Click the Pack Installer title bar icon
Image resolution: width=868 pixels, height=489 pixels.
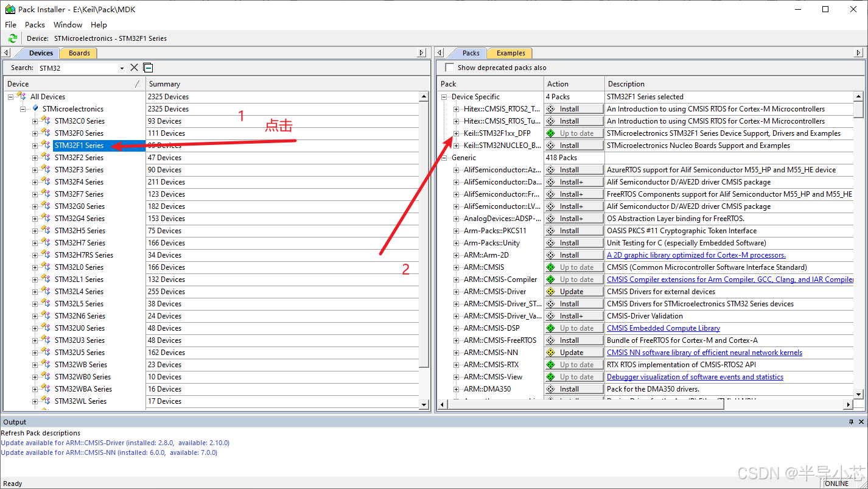[10, 9]
